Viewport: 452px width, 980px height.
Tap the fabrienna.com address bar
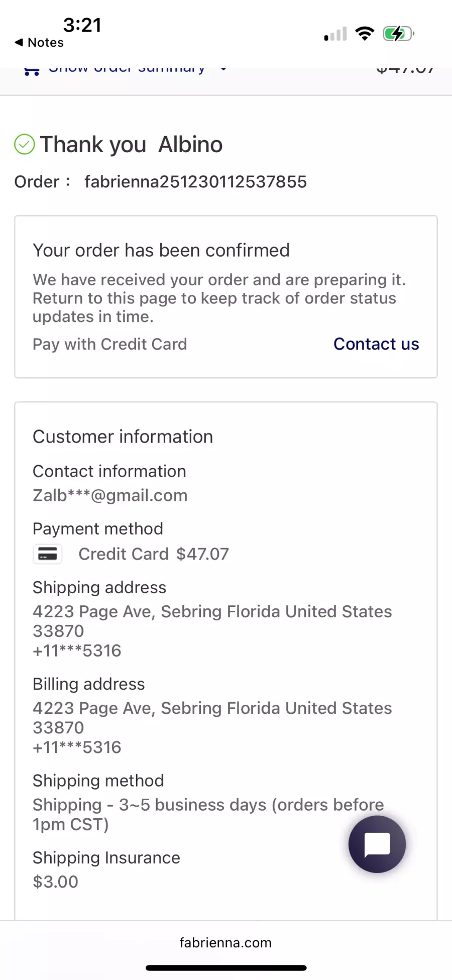point(225,943)
